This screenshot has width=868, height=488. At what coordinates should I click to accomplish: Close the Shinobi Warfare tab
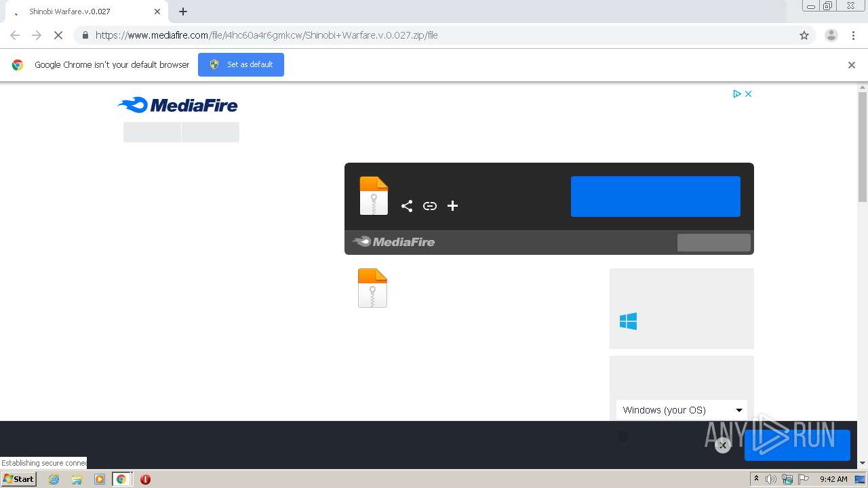(157, 12)
